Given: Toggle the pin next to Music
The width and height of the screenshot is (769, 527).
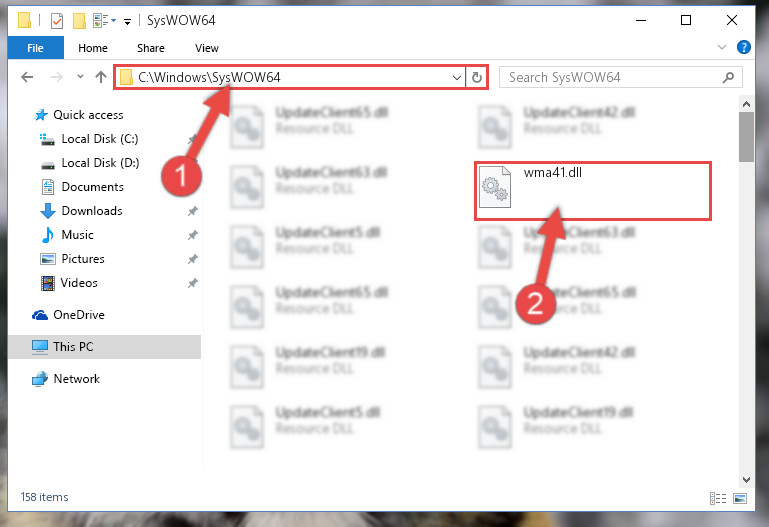Looking at the screenshot, I should (x=192, y=235).
